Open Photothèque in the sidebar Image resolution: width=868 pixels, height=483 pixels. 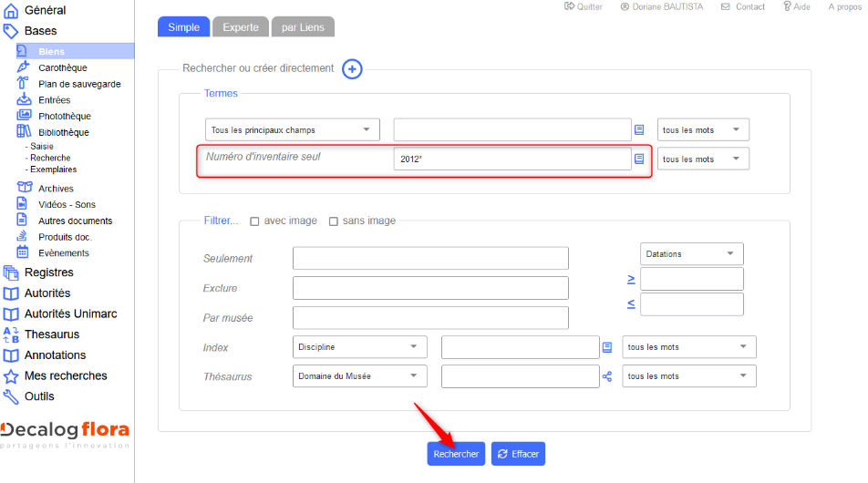point(64,116)
